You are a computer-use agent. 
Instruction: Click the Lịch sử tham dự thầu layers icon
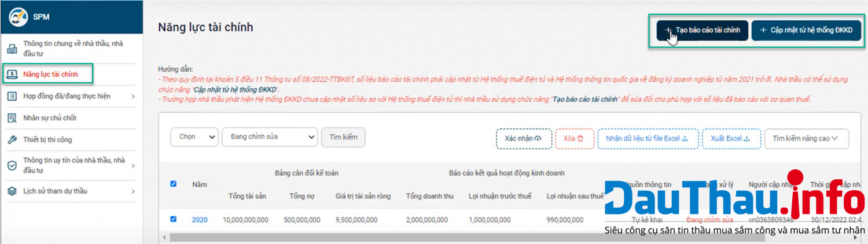12,191
